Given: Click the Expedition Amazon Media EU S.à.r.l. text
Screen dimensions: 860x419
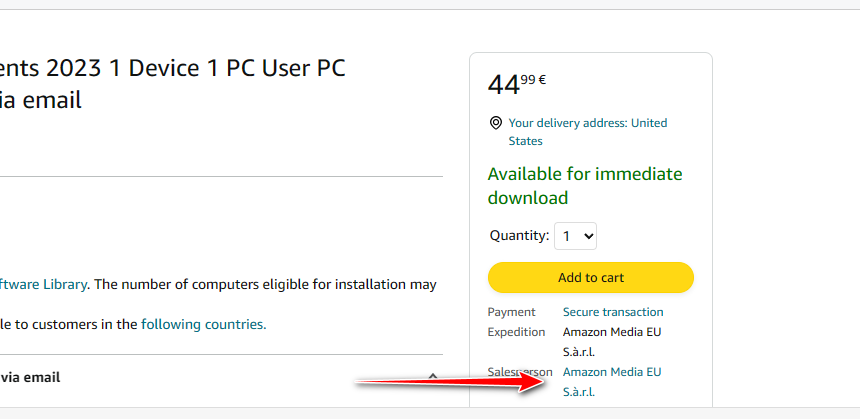Looking at the screenshot, I should pyautogui.click(x=612, y=342).
